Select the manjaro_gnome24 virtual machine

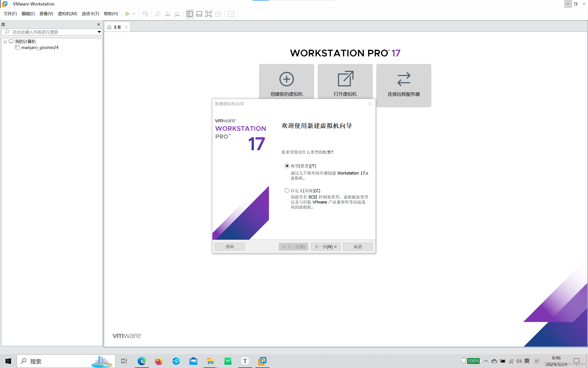[x=40, y=47]
